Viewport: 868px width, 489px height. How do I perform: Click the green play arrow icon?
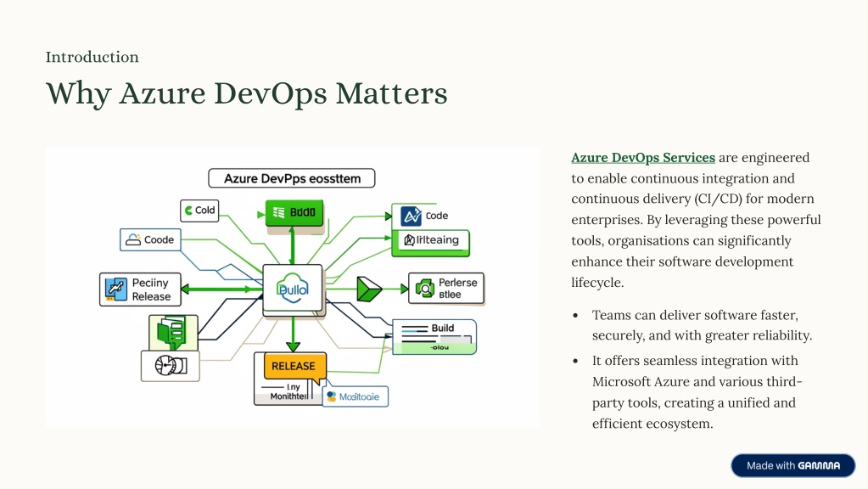[369, 289]
